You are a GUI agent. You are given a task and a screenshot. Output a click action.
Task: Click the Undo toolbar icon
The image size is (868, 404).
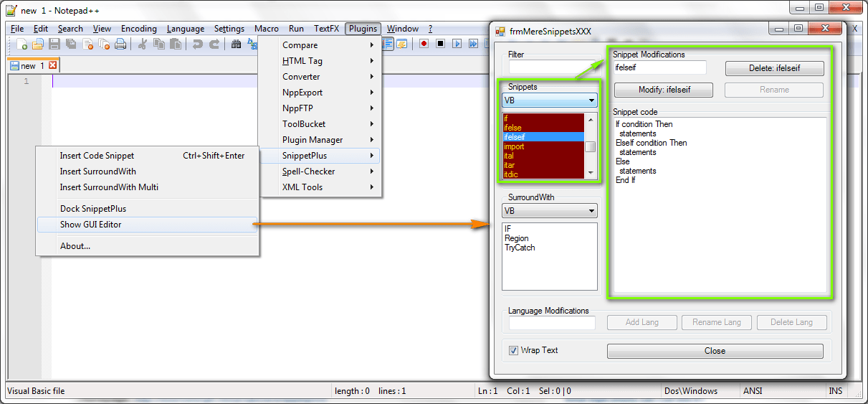tap(197, 44)
